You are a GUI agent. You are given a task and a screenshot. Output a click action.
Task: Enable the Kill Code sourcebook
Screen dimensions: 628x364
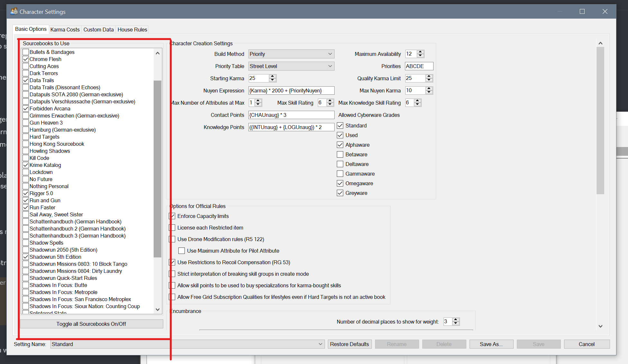coord(26,158)
